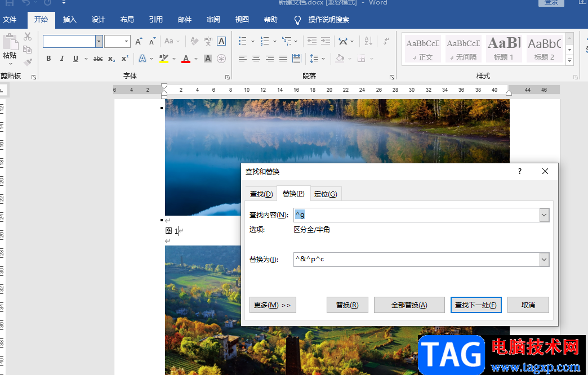The image size is (588, 375).
Task: Click text highlight color button
Action: (x=163, y=59)
